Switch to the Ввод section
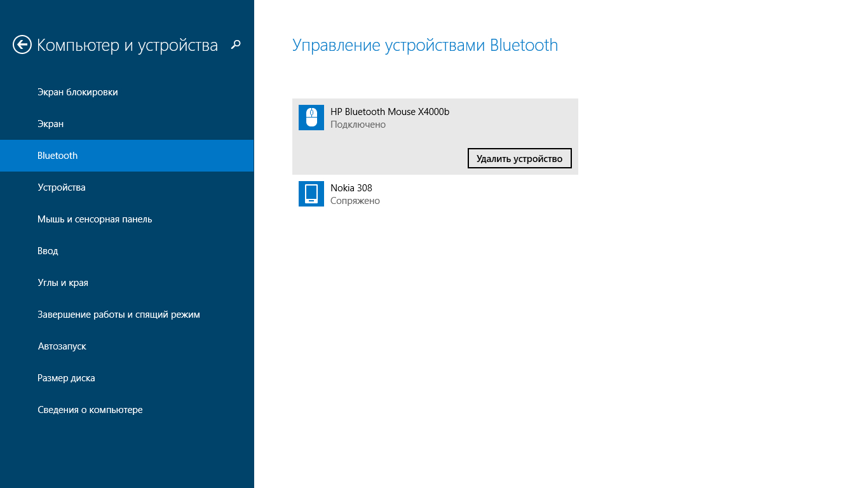The image size is (868, 488). click(48, 251)
